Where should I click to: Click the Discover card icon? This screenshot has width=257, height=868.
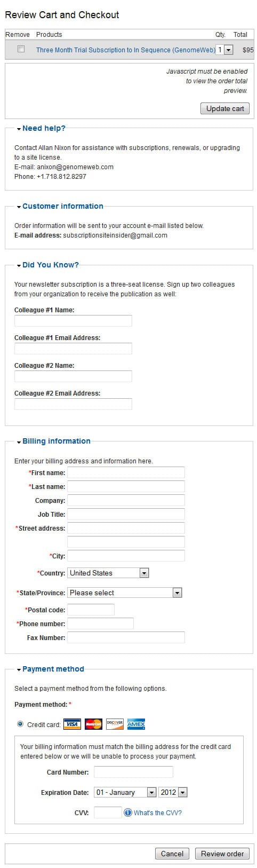coord(115,724)
